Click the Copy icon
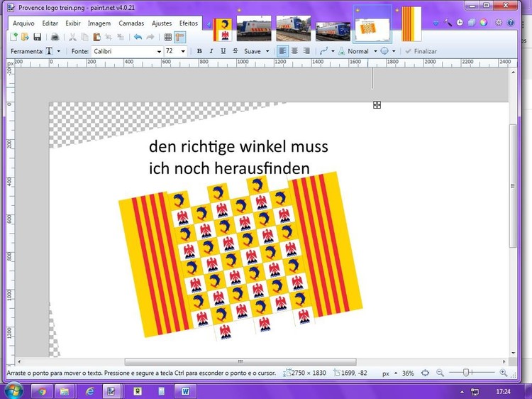Viewport: 532px width, 399px height. click(84, 37)
